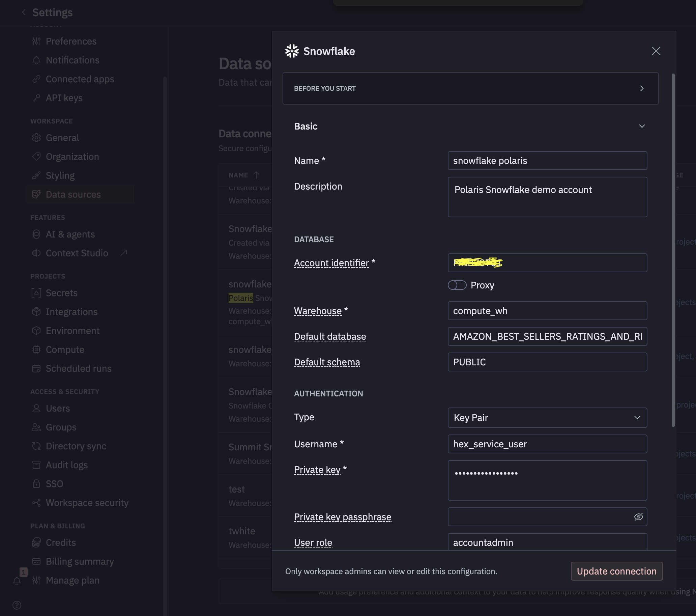This screenshot has height=616, width=696.
Task: Click the Connected apps link icon
Action: (x=36, y=79)
